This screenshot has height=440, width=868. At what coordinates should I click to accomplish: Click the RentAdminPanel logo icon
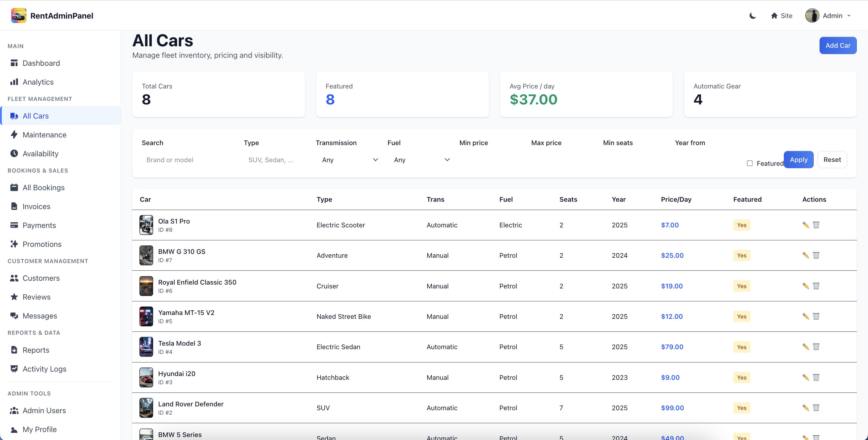(19, 16)
